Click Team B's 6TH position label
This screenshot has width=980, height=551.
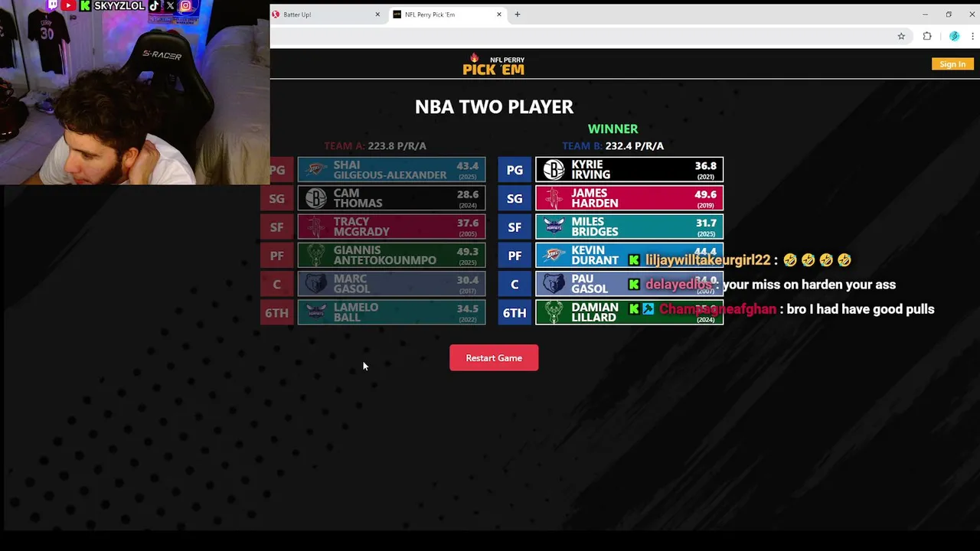[x=514, y=312]
